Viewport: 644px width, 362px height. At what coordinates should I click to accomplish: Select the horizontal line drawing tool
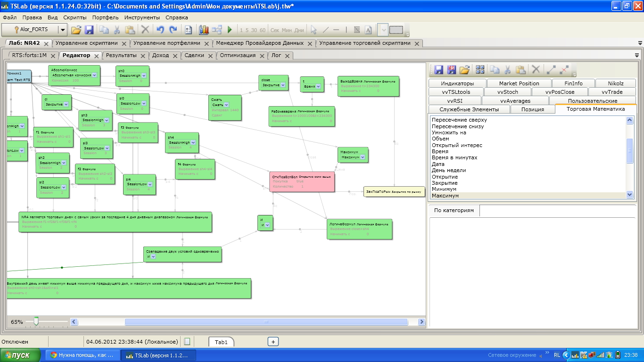[x=336, y=30]
